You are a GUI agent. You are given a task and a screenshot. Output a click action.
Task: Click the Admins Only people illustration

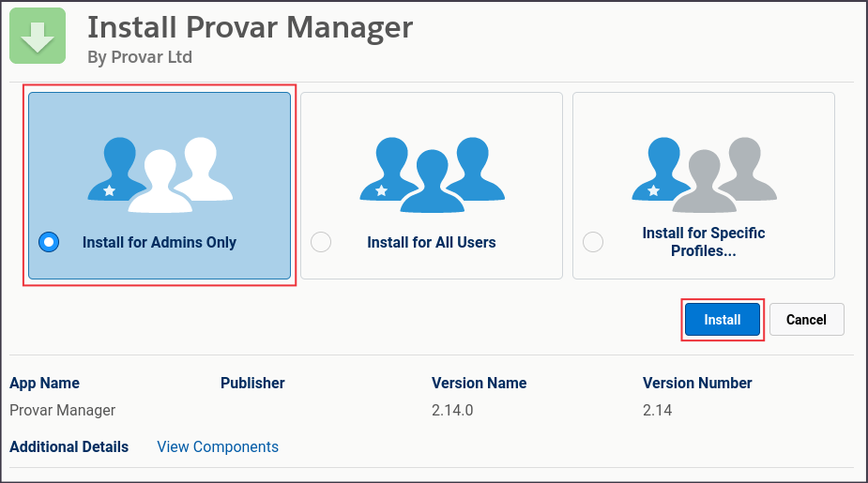click(160, 174)
